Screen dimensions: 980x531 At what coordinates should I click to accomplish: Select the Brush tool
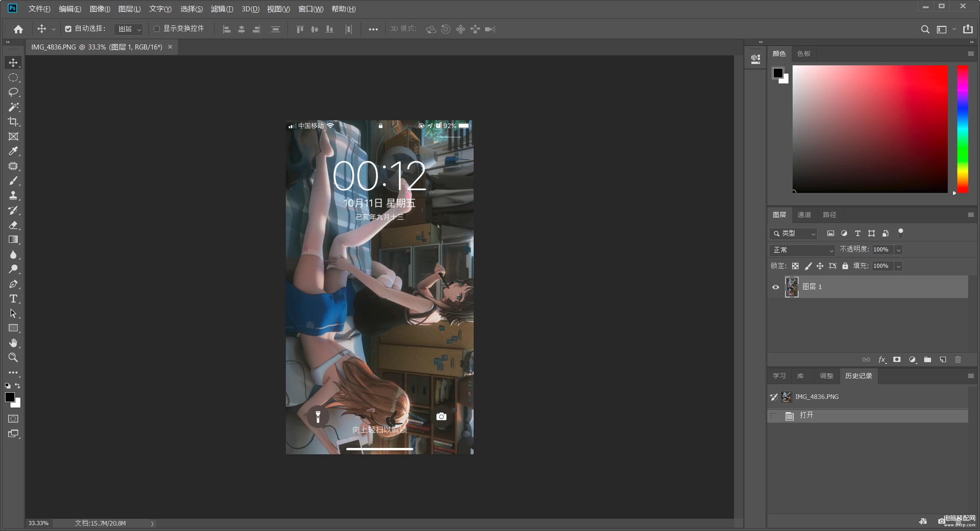click(13, 181)
